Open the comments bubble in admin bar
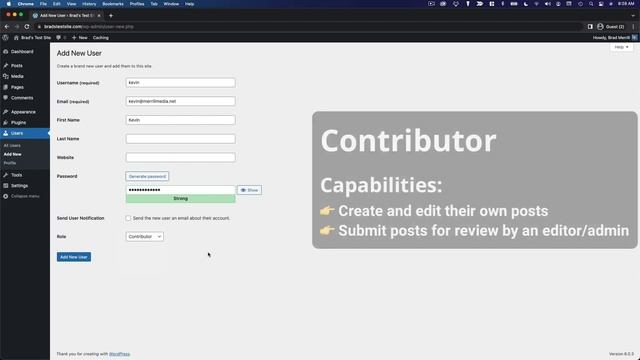 click(61, 38)
